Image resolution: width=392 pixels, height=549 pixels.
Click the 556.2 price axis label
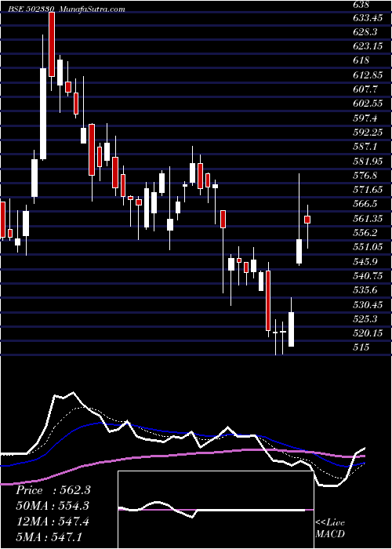365,232
